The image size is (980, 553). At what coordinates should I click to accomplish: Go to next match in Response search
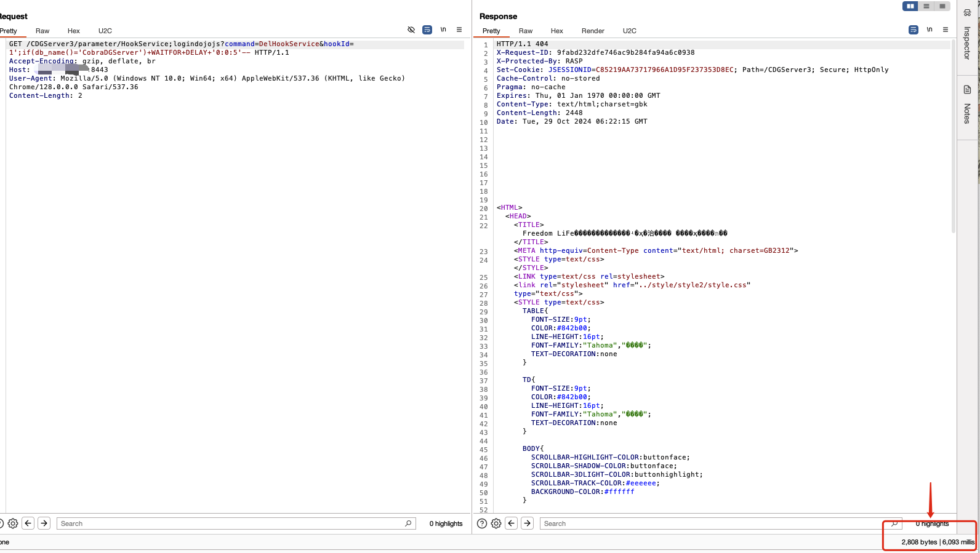528,523
